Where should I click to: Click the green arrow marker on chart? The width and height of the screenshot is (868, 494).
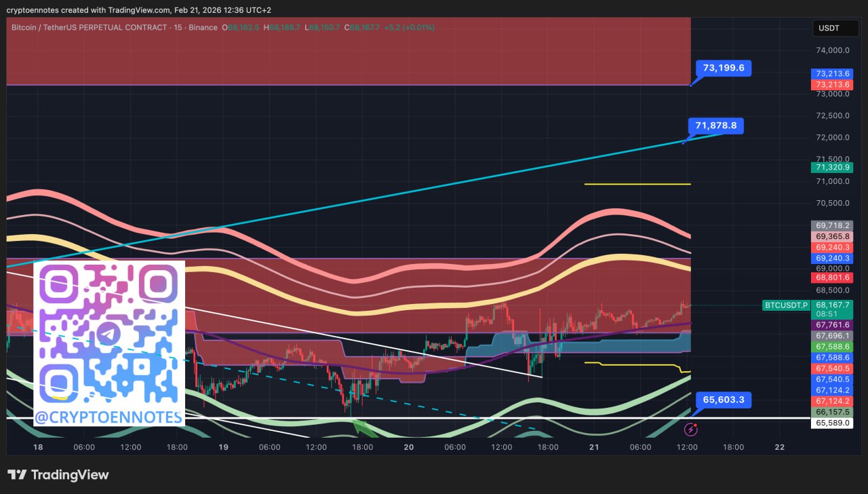click(363, 427)
